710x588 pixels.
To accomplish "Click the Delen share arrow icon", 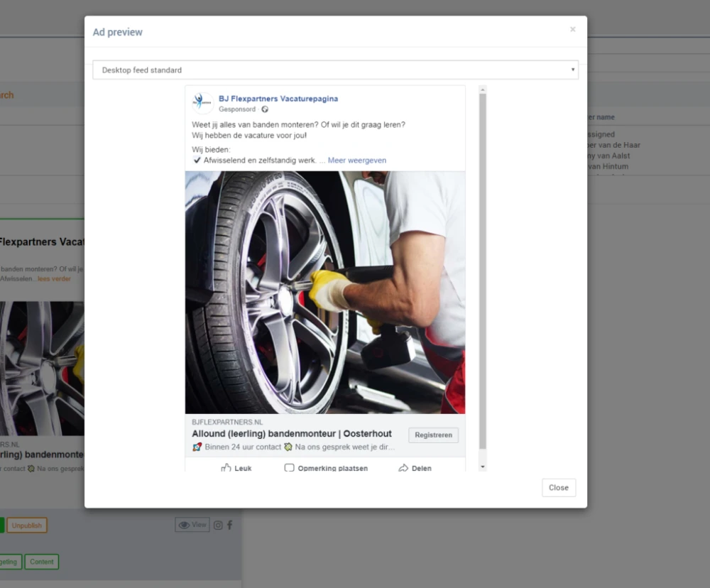I will [x=403, y=468].
